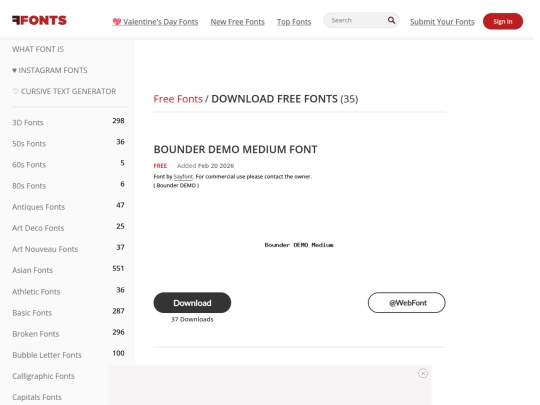Click the DOWNLOAD FREE FONTS (35) heading
The height and width of the screenshot is (405, 540).
click(x=285, y=99)
